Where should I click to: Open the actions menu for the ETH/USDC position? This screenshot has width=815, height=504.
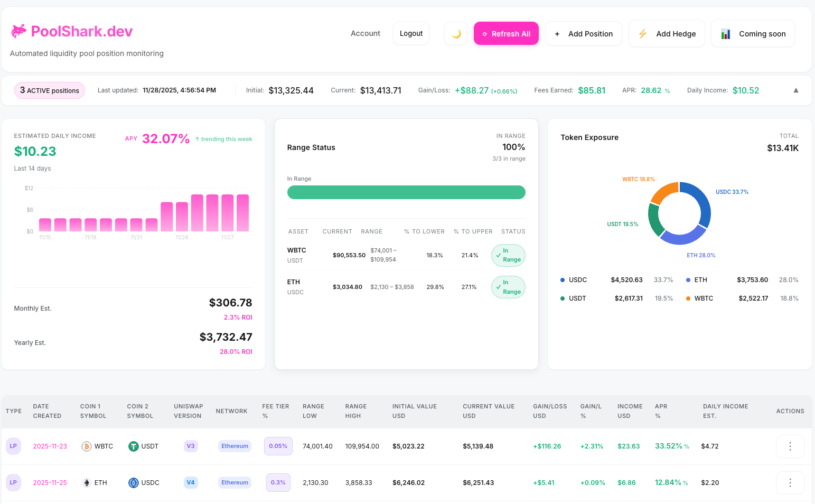(790, 482)
